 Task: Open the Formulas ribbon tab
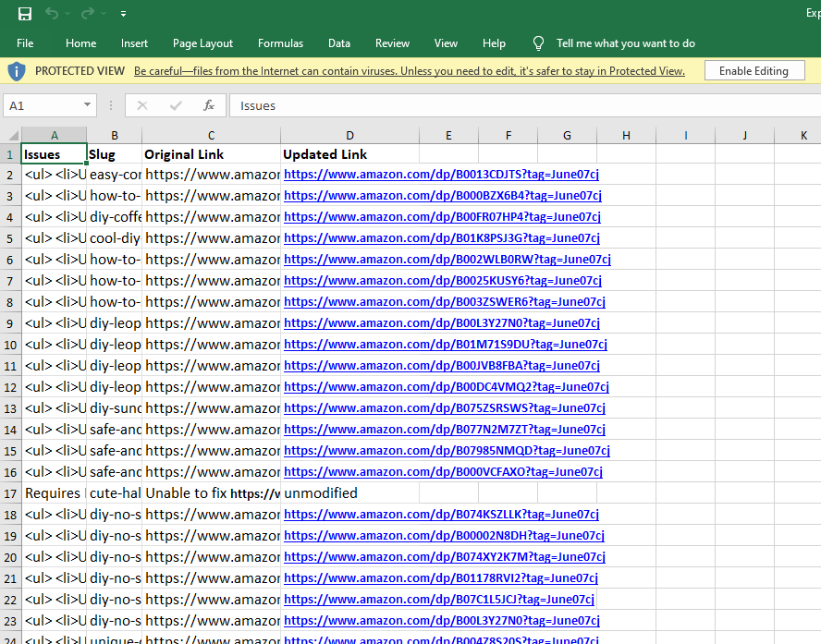(280, 43)
